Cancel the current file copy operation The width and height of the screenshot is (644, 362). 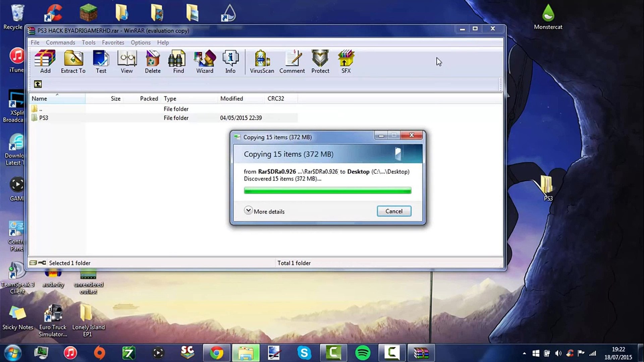click(394, 211)
